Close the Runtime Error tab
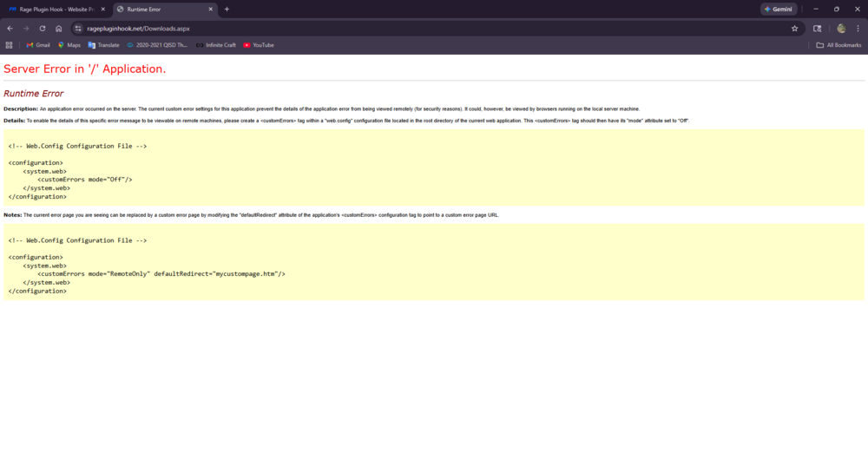 (x=210, y=9)
